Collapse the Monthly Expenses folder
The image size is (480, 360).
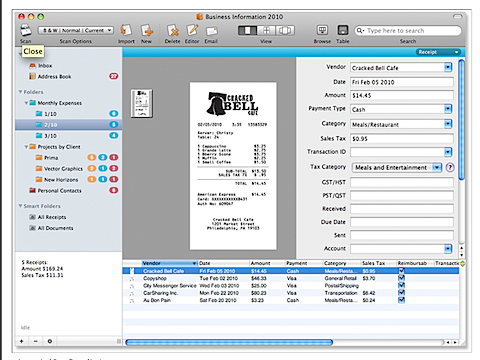pos(26,103)
